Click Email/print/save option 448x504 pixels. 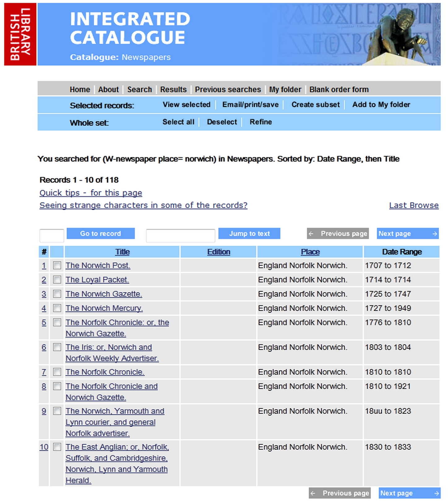[x=250, y=105]
